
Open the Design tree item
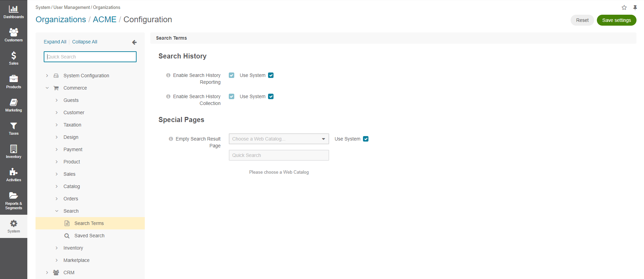pyautogui.click(x=71, y=137)
